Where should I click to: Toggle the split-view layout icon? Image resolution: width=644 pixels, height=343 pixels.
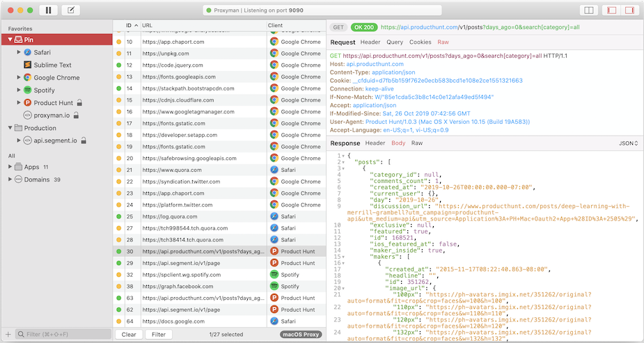[589, 10]
